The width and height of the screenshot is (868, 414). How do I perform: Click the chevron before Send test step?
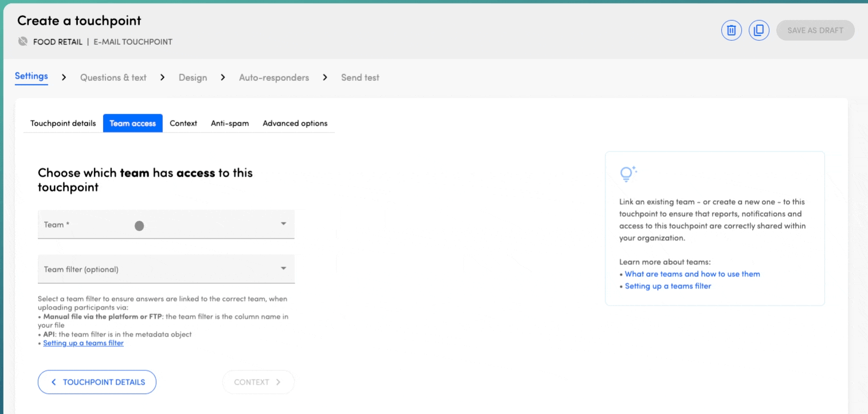[325, 77]
